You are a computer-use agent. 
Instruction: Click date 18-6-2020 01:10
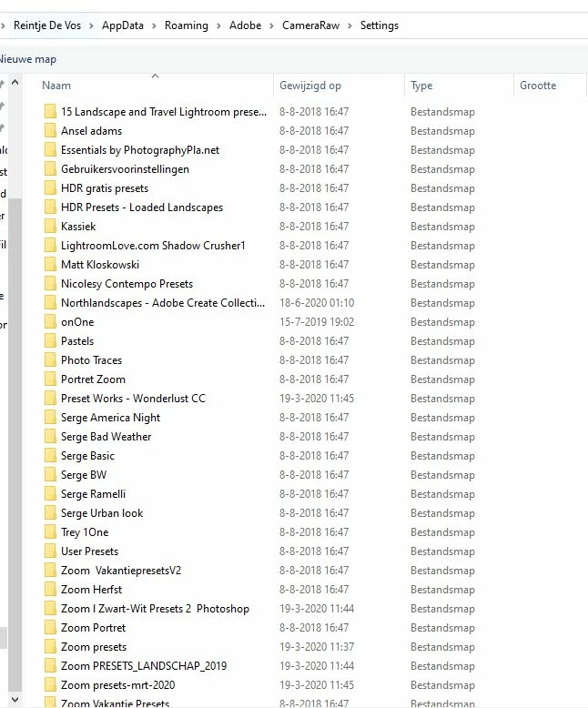click(317, 302)
